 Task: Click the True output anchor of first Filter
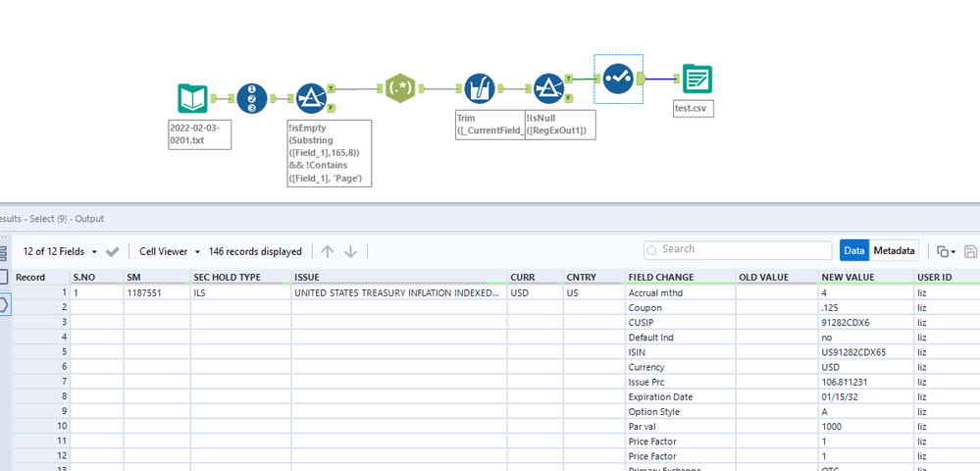(331, 87)
